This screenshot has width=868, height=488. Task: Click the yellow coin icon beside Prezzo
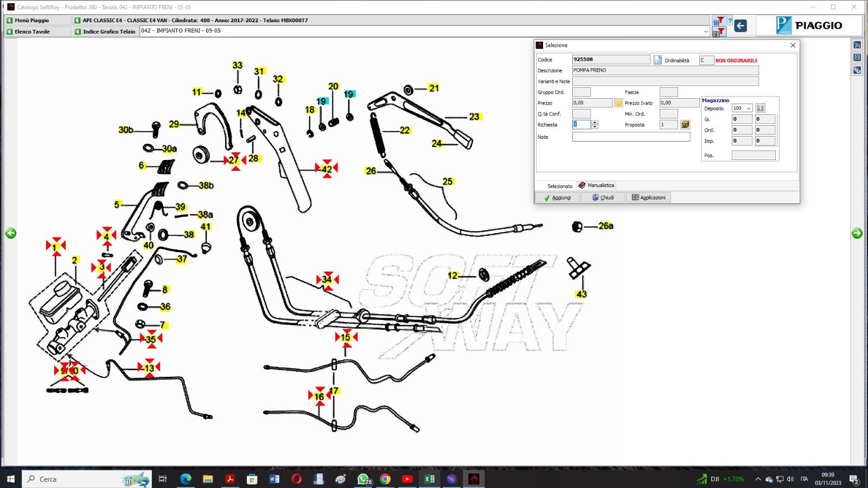(618, 103)
